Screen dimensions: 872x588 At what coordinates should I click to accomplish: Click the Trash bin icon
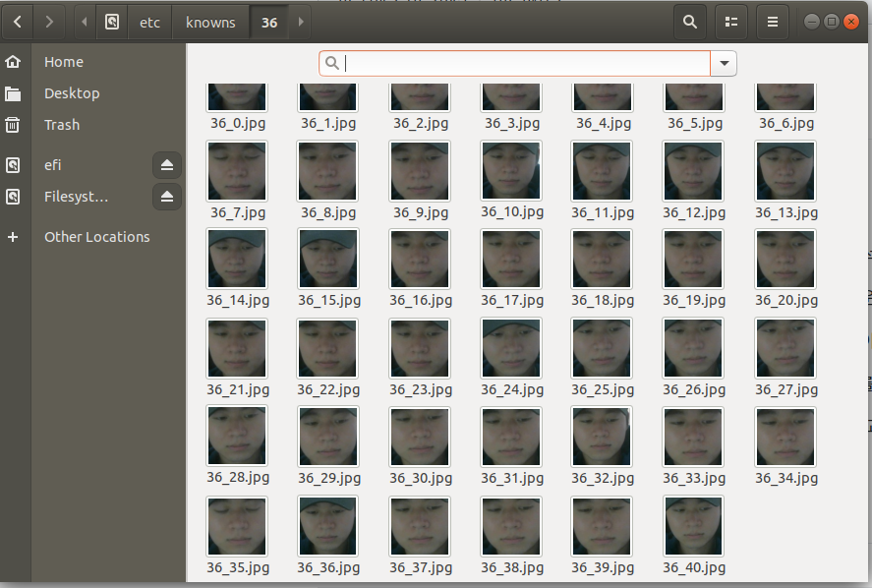(x=13, y=125)
